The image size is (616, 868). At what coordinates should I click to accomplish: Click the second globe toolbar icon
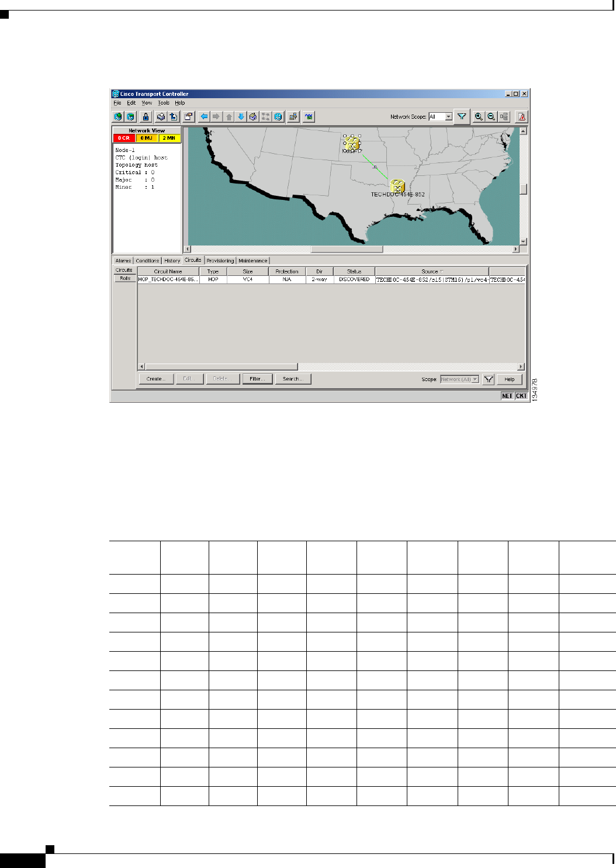[130, 117]
